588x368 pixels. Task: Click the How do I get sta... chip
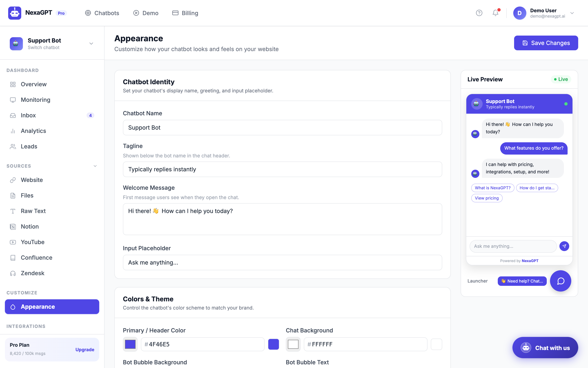tap(537, 188)
